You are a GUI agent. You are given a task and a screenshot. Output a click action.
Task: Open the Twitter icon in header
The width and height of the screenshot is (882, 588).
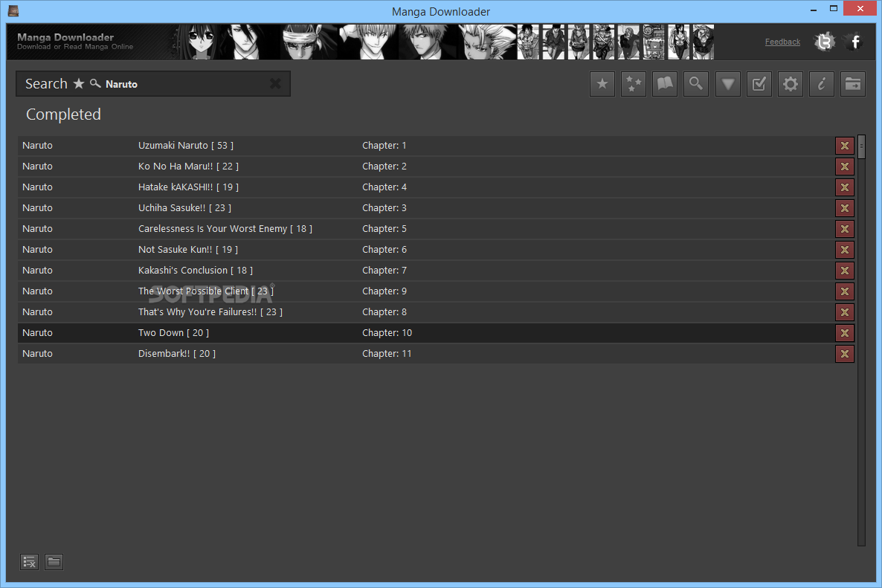(x=824, y=42)
